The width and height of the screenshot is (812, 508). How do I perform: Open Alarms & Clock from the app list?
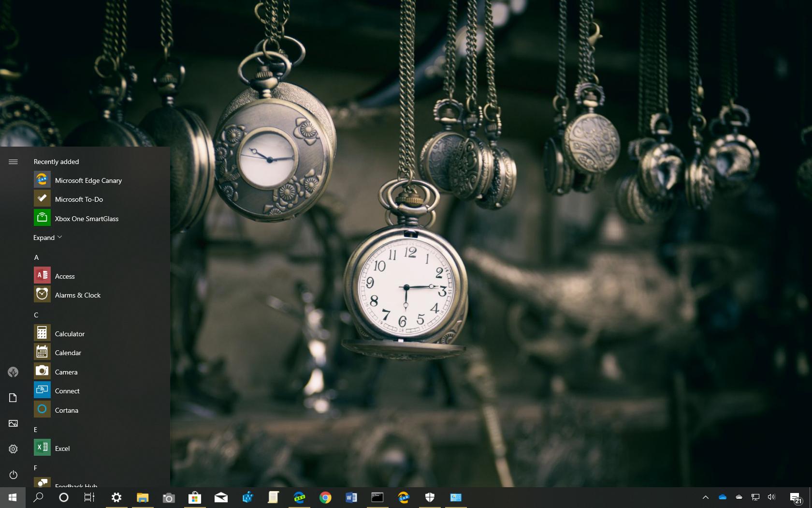(x=77, y=295)
